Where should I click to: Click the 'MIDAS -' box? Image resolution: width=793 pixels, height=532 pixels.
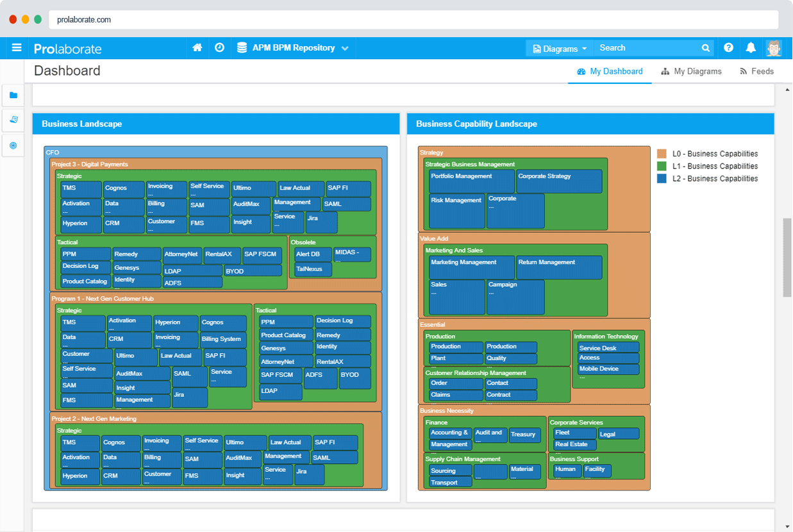click(x=352, y=255)
